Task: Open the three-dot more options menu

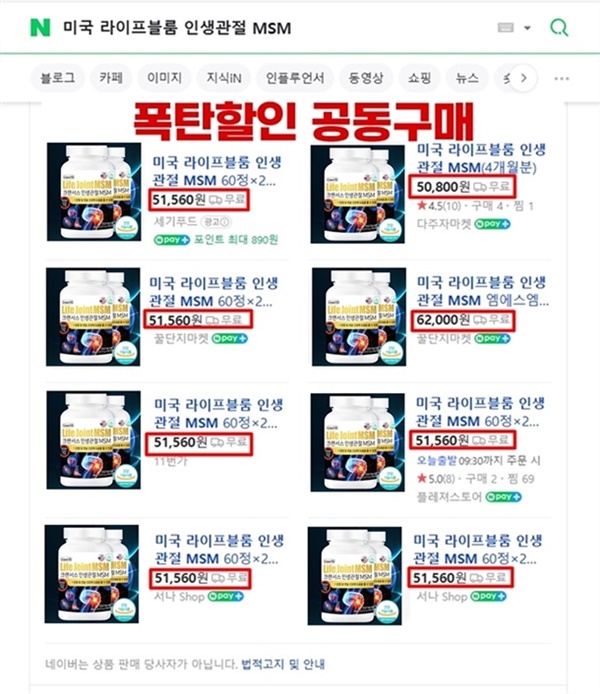Action: click(x=562, y=78)
